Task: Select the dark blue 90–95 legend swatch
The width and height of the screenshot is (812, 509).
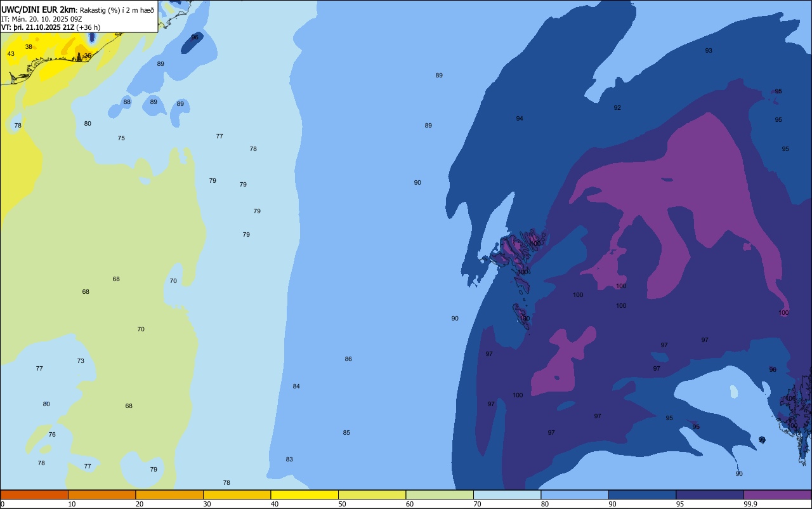Action: pos(642,494)
